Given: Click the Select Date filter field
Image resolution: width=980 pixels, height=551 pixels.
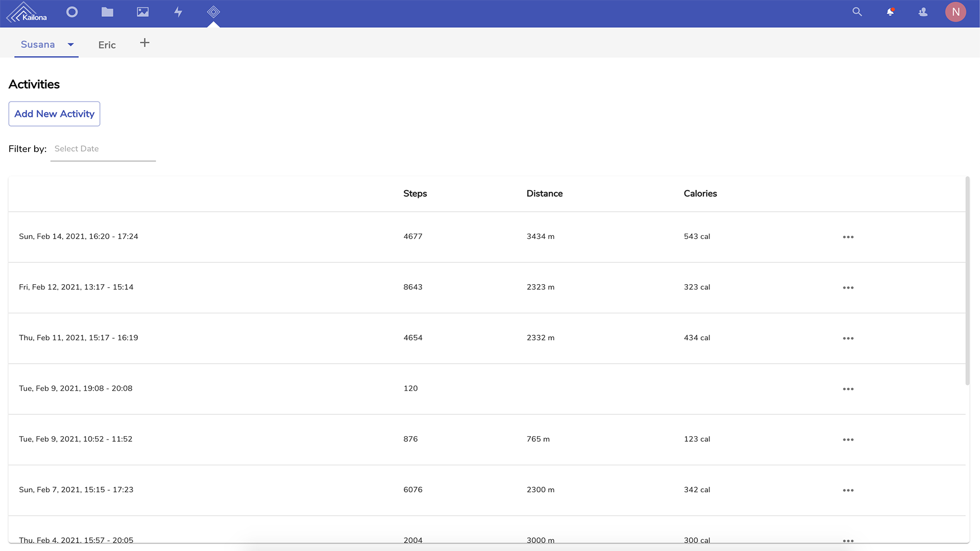Looking at the screenshot, I should [x=103, y=149].
